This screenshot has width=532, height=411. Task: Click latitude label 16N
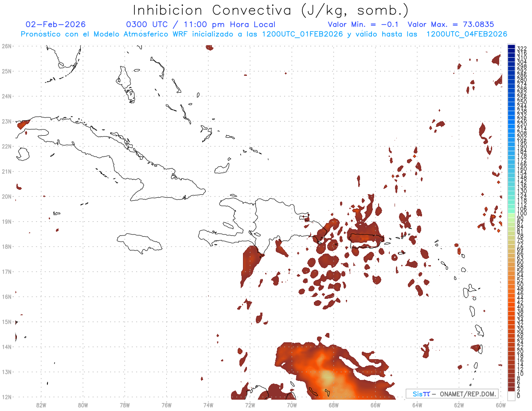pyautogui.click(x=7, y=297)
